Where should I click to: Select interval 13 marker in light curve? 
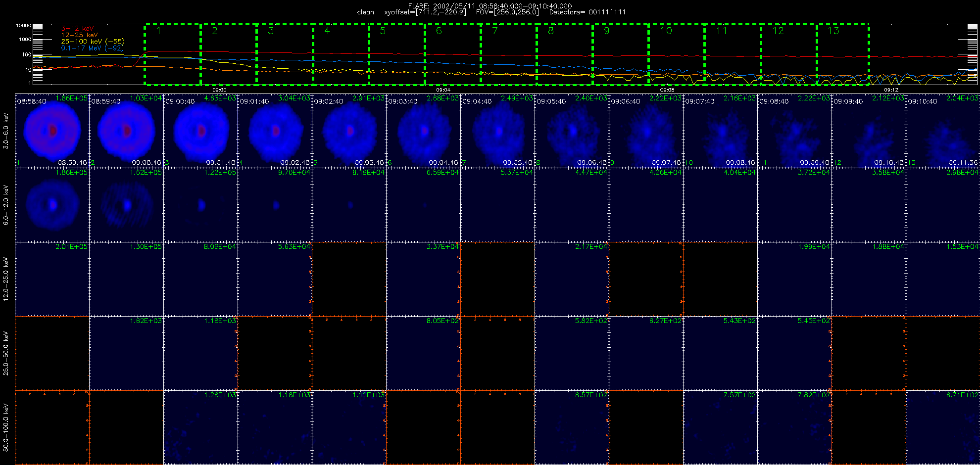[x=834, y=31]
